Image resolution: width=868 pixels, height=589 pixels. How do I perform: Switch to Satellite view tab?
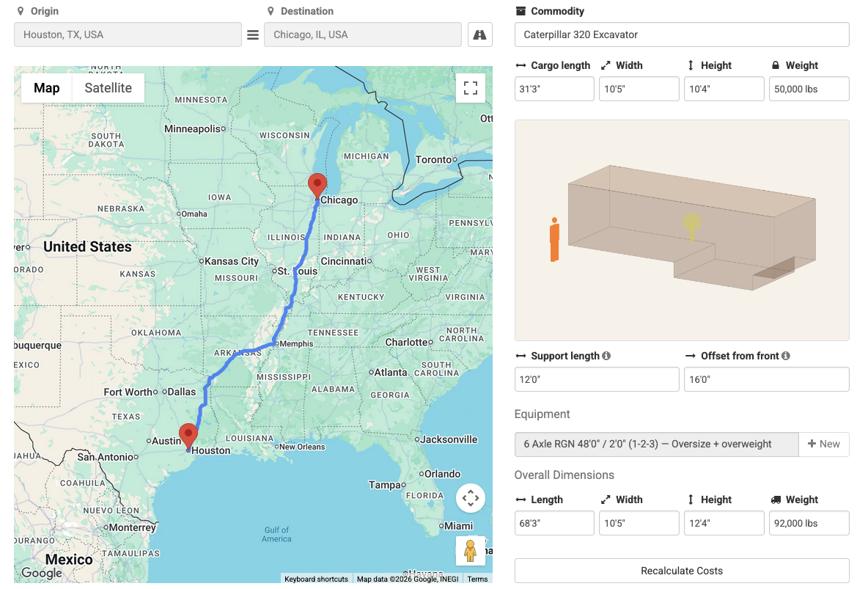click(x=108, y=88)
